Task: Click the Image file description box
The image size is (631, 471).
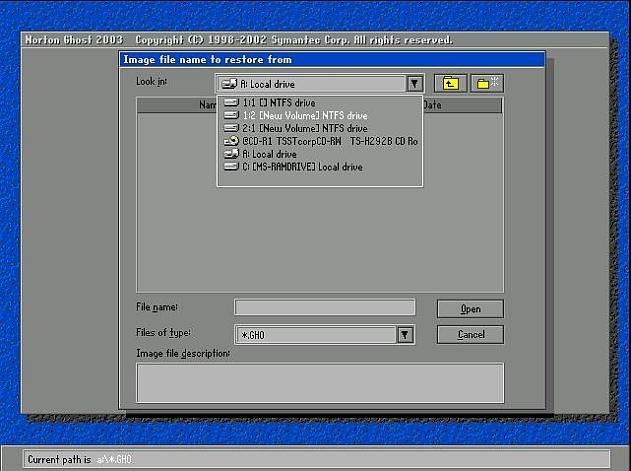Action: [320, 383]
